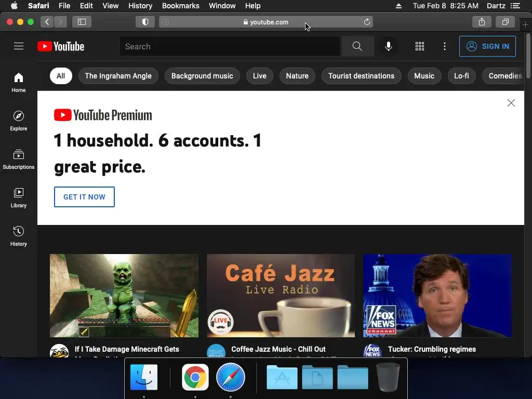
Task: Select the All filter chip
Action: tap(61, 76)
